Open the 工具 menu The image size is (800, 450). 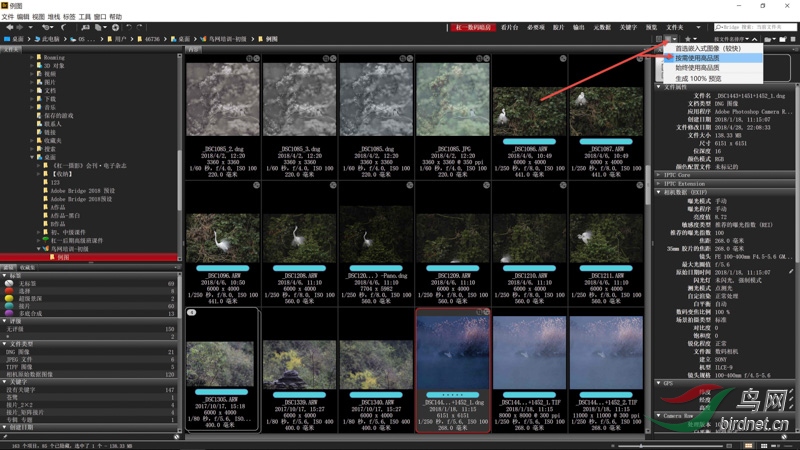coord(85,17)
